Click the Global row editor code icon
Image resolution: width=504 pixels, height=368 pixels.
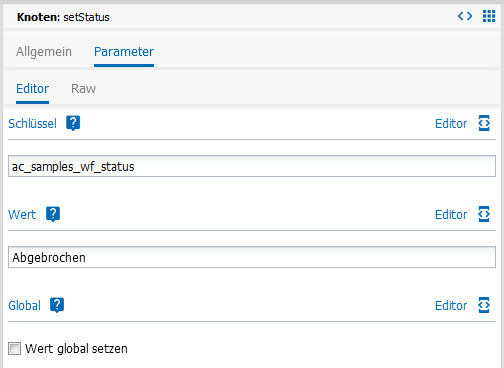click(484, 305)
